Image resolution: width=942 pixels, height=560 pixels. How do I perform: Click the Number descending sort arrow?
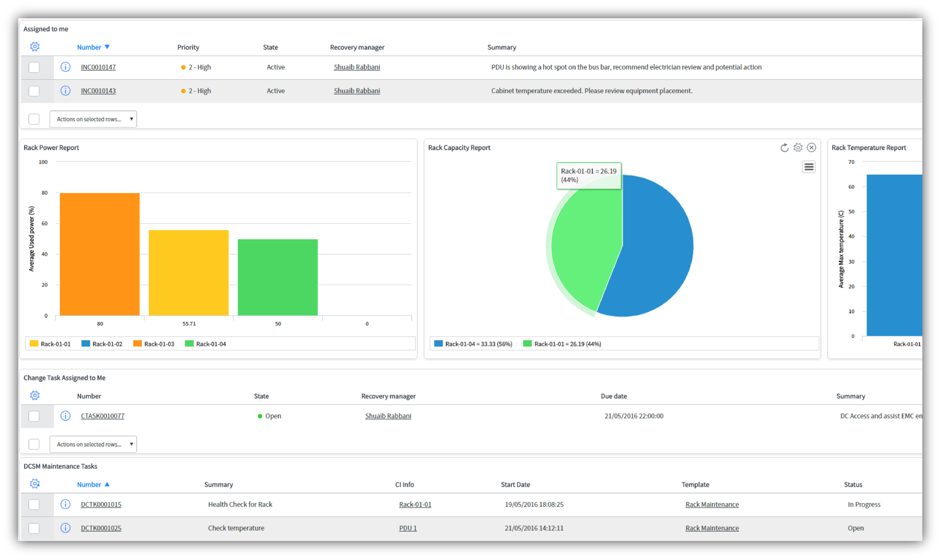(x=107, y=47)
